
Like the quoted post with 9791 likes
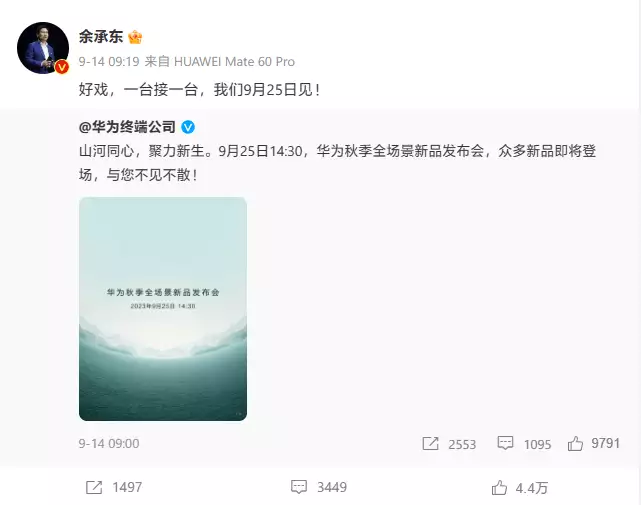[575, 443]
